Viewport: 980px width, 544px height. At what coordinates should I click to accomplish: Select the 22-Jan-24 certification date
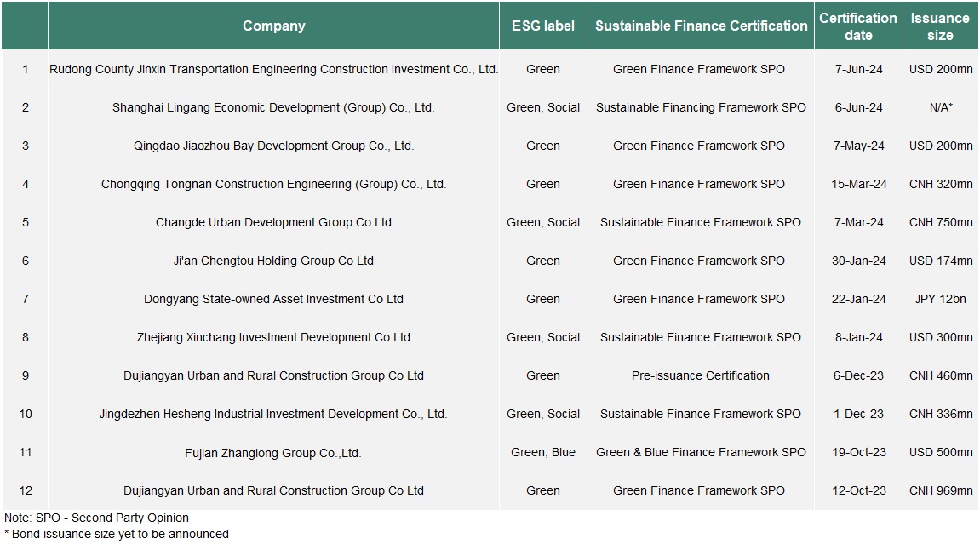coord(859,299)
